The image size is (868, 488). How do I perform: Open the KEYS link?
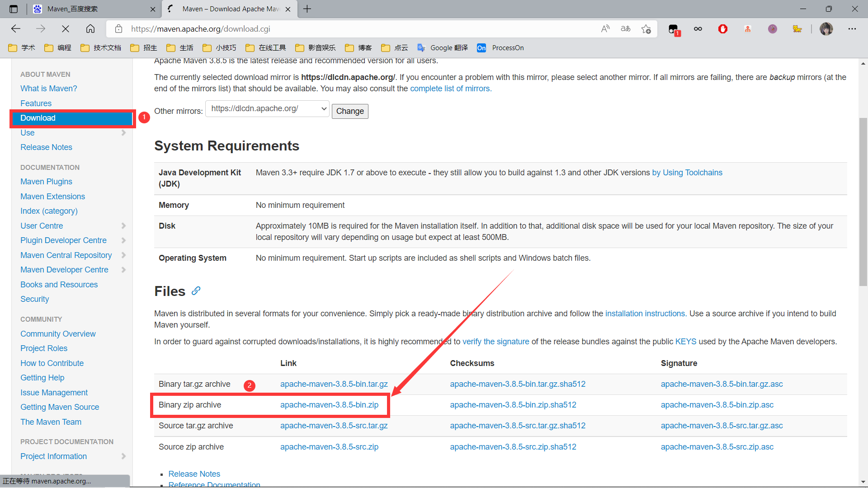[x=686, y=342]
